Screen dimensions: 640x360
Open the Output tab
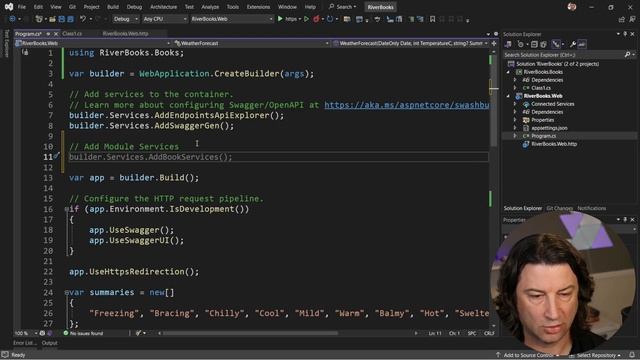pyautogui.click(x=49, y=343)
